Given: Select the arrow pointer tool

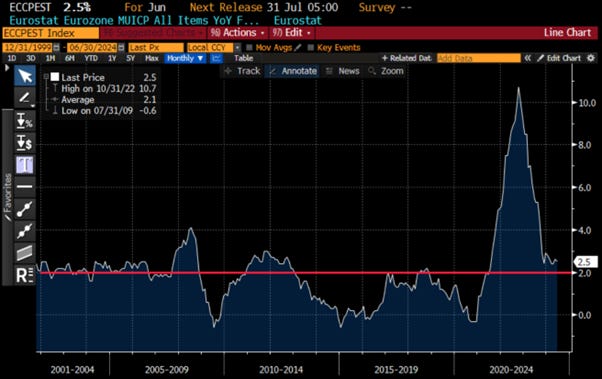Looking at the screenshot, I should [x=25, y=76].
